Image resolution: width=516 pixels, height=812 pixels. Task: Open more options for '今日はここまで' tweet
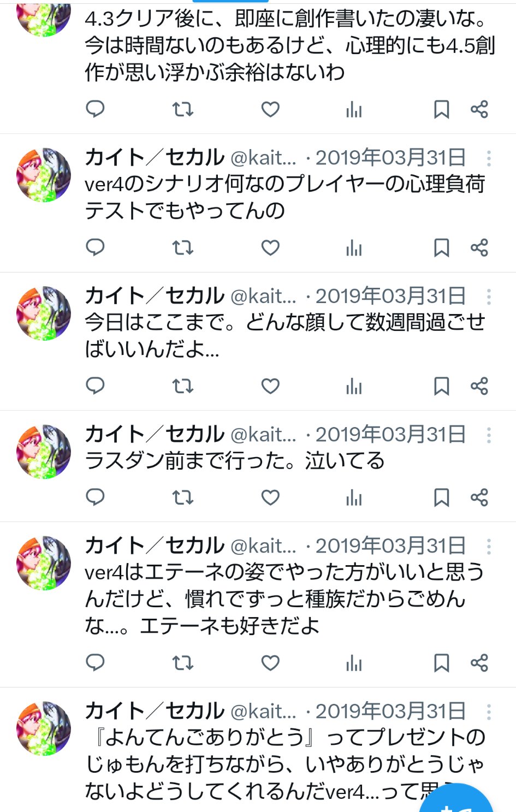click(489, 297)
